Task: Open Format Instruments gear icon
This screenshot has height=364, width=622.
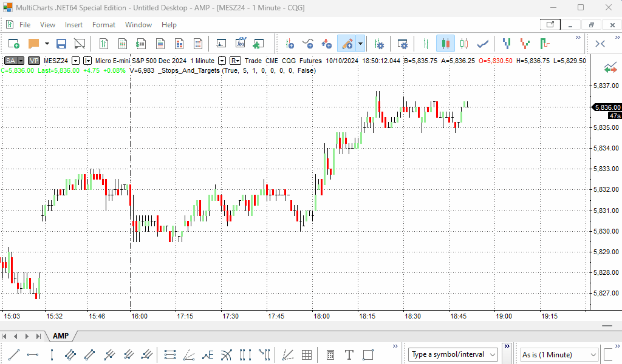Action: [380, 44]
